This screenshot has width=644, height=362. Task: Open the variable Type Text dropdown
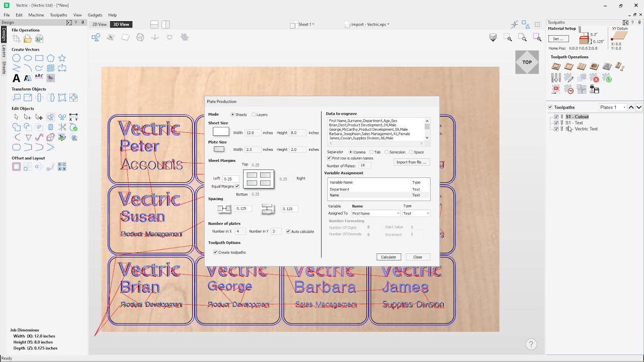pyautogui.click(x=416, y=214)
